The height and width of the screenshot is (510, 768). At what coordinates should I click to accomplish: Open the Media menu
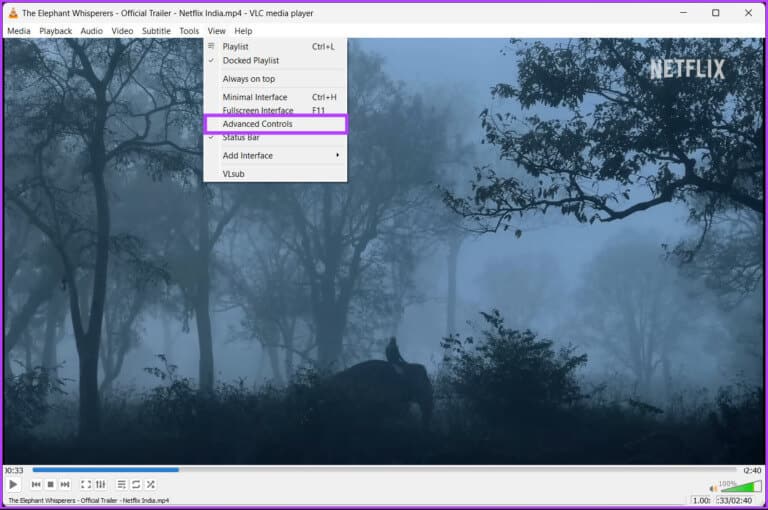click(18, 31)
